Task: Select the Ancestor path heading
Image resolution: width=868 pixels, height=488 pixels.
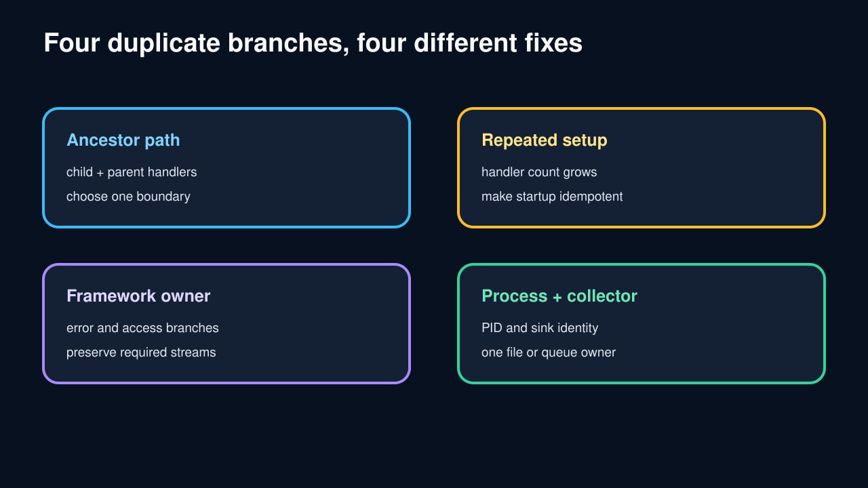Action: [x=123, y=140]
